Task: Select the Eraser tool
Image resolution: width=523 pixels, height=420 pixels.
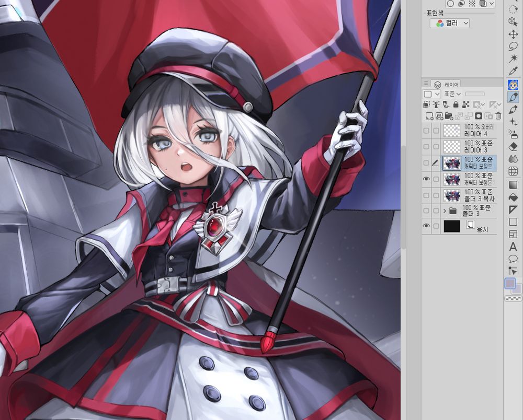Action: (x=513, y=147)
